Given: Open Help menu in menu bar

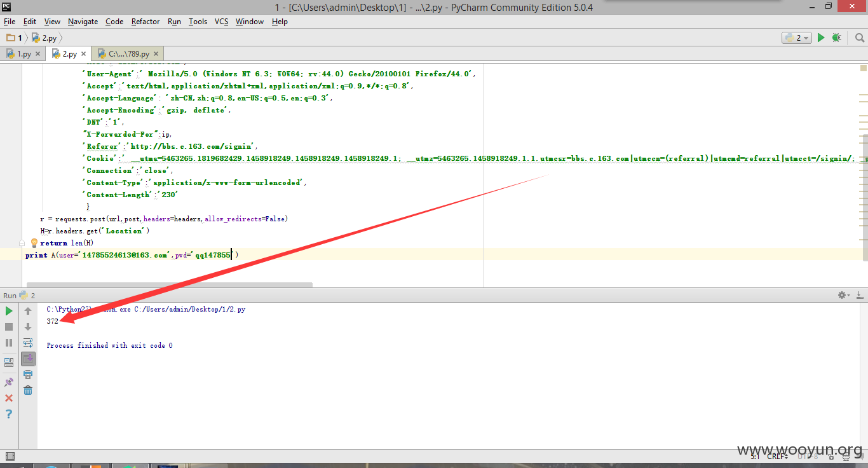Looking at the screenshot, I should (280, 22).
